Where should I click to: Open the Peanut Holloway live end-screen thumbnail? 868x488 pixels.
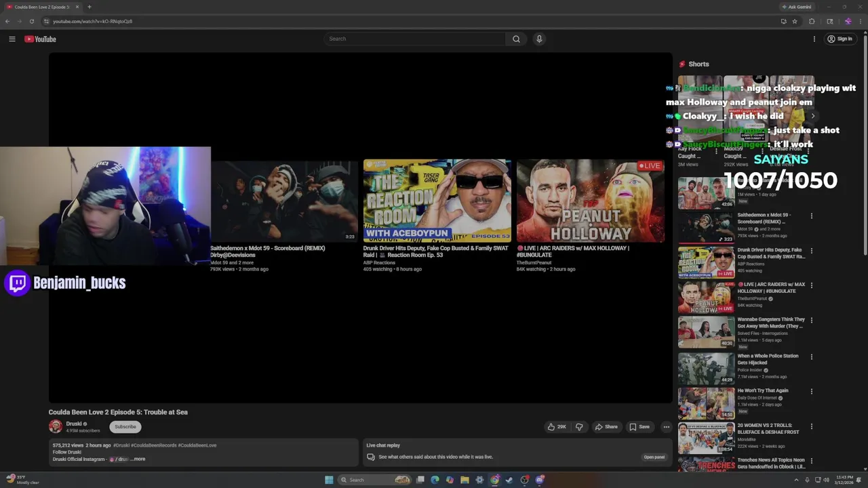591,201
